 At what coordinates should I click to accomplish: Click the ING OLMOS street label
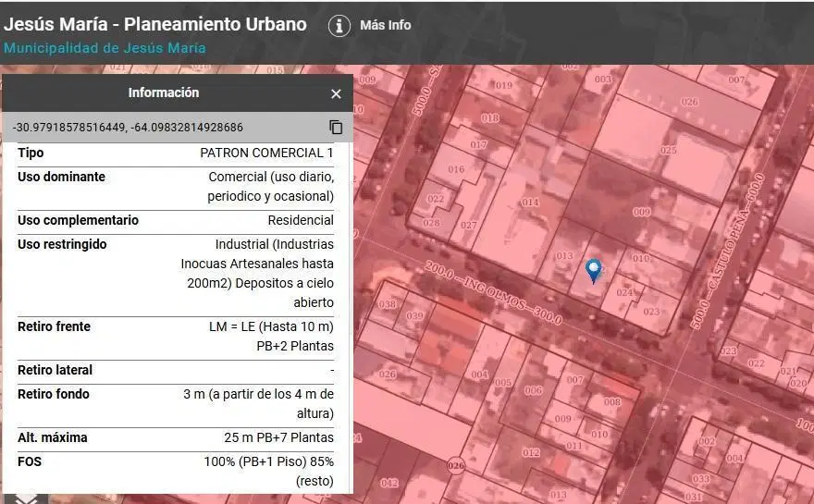pos(493,292)
